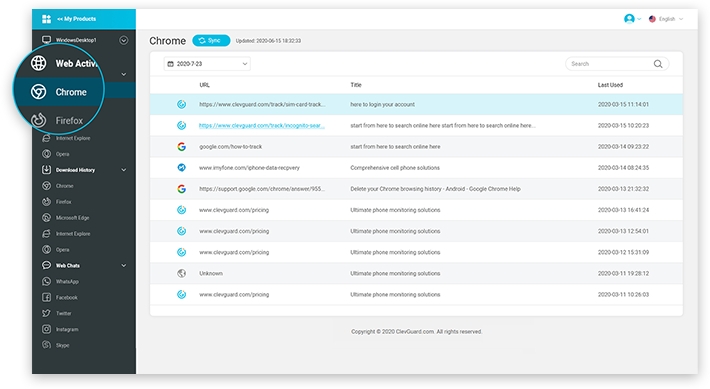This screenshot has height=389, width=710.
Task: Select Firefox under Web Activity
Action: [69, 120]
